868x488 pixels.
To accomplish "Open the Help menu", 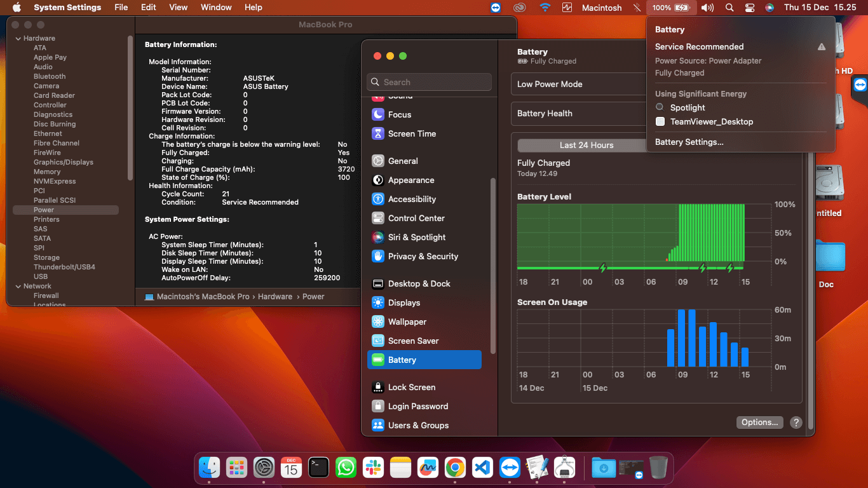I will (254, 8).
